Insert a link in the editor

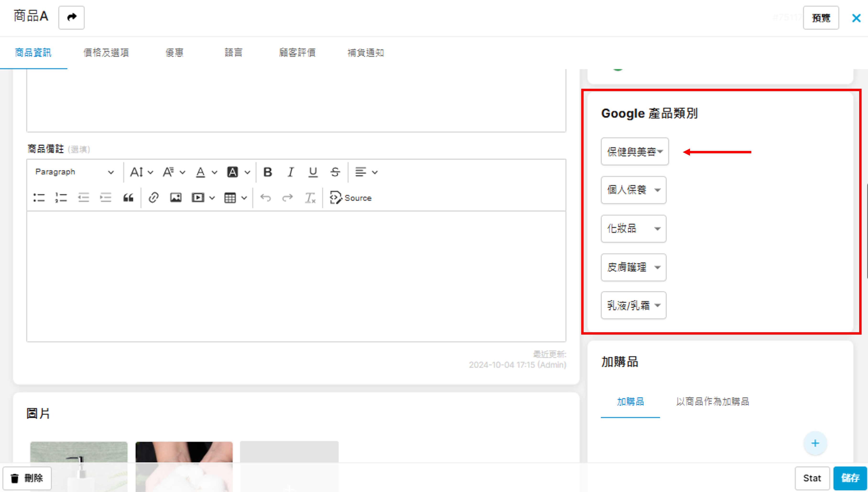(x=154, y=198)
